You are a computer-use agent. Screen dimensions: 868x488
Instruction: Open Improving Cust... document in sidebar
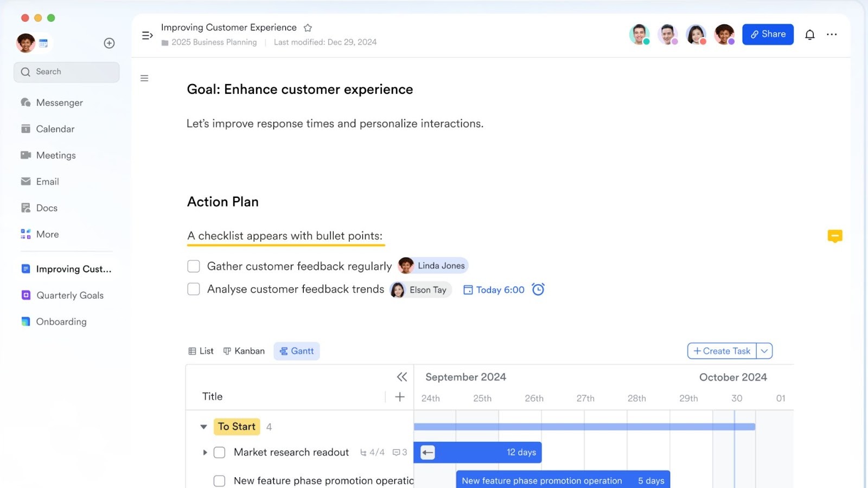coord(66,269)
